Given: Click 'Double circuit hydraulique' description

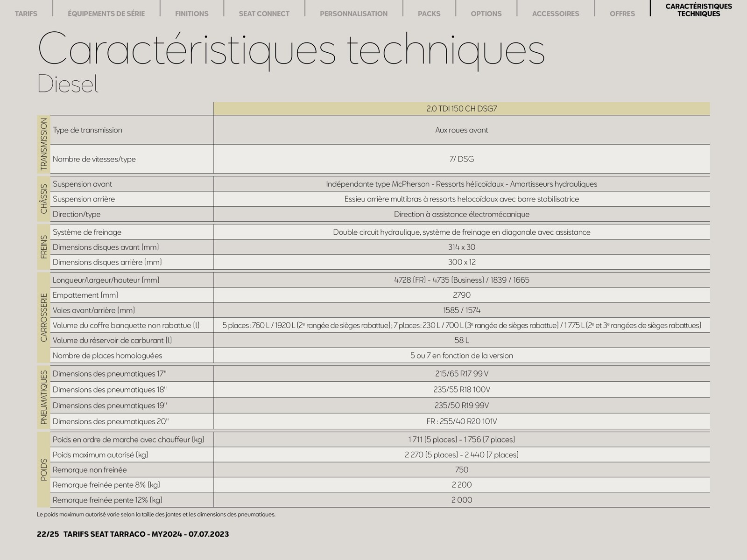Looking at the screenshot, I should point(462,232).
